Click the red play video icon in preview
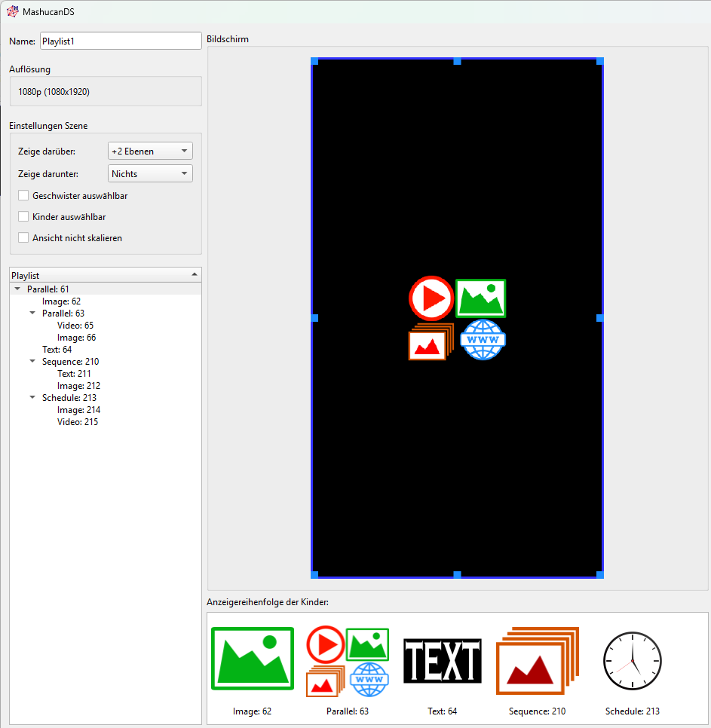 coord(431,298)
